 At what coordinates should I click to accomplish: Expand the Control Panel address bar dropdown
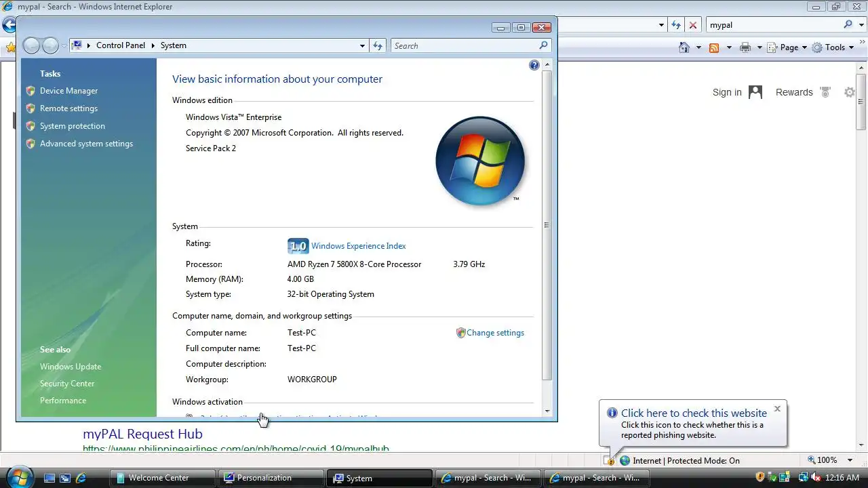point(362,45)
